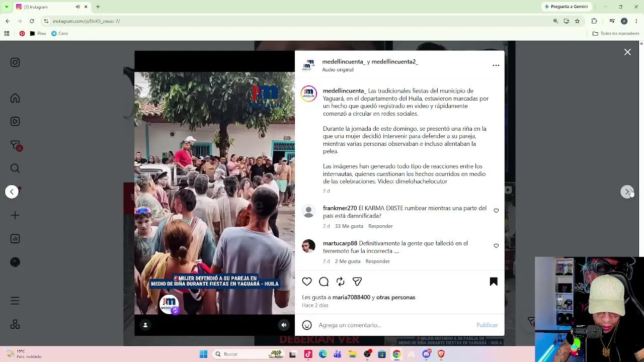
Task: Open Todos los marcadores folder
Action: click(x=616, y=34)
